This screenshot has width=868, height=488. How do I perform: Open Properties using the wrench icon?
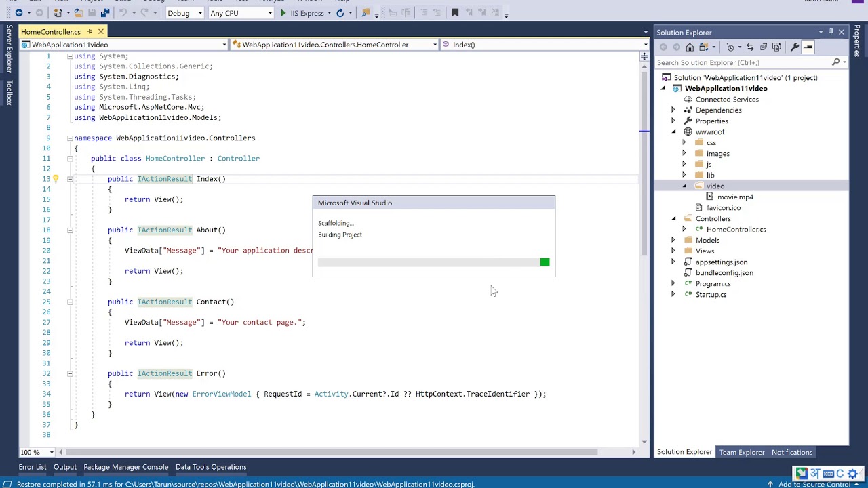point(795,47)
